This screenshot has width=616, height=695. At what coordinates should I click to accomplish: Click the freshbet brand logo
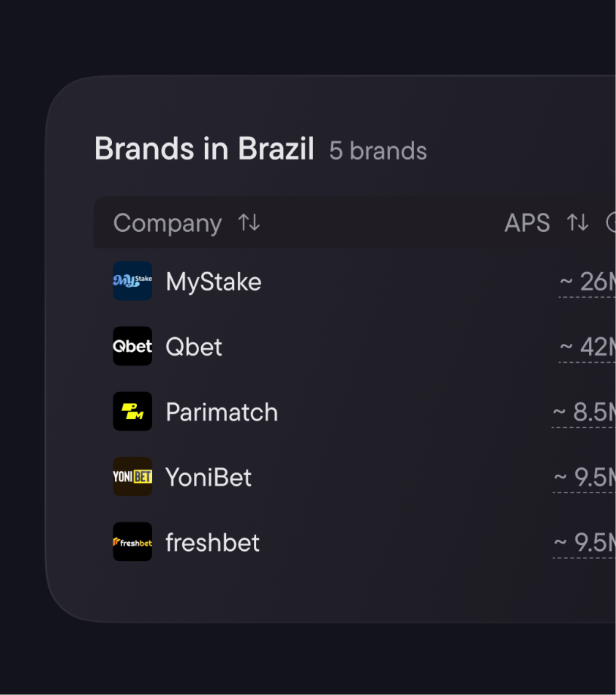coord(132,542)
